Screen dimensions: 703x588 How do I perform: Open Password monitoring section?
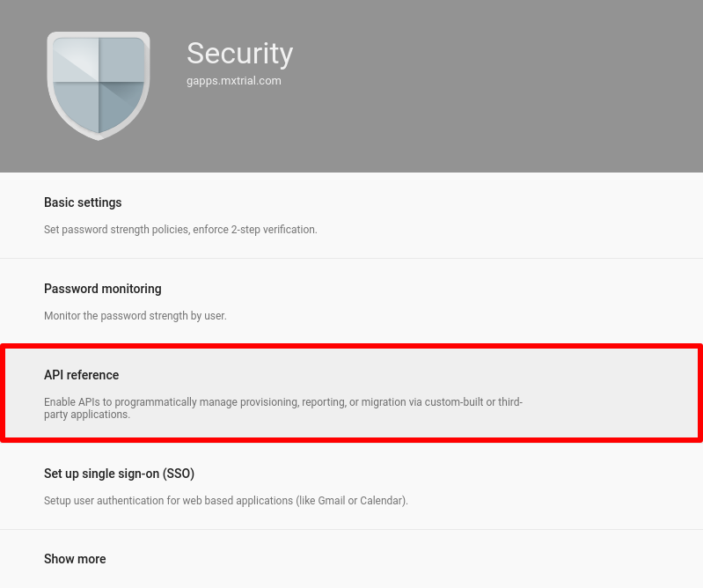click(103, 289)
